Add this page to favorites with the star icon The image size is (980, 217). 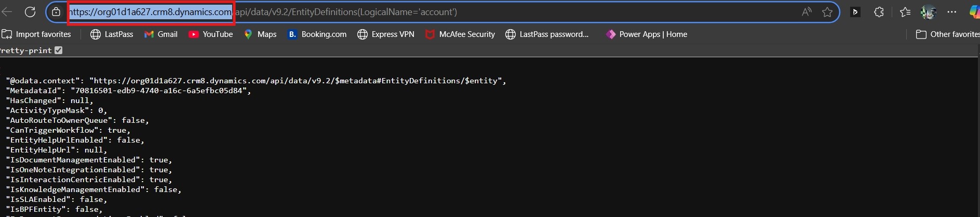pyautogui.click(x=827, y=12)
